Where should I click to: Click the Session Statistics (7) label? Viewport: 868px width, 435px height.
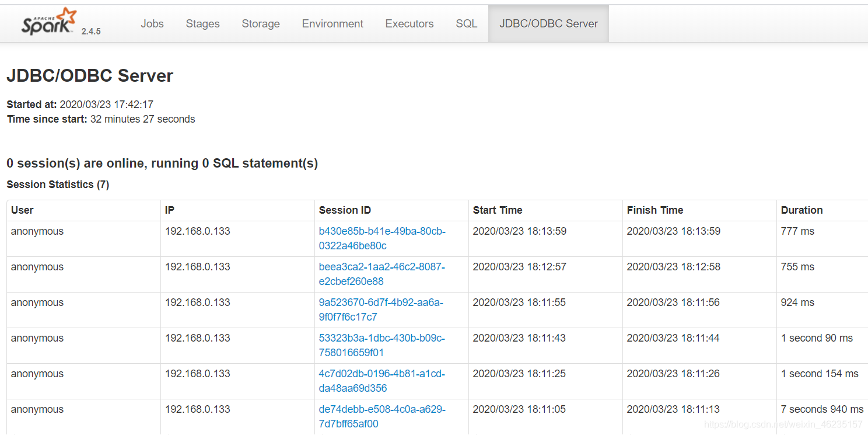point(58,185)
